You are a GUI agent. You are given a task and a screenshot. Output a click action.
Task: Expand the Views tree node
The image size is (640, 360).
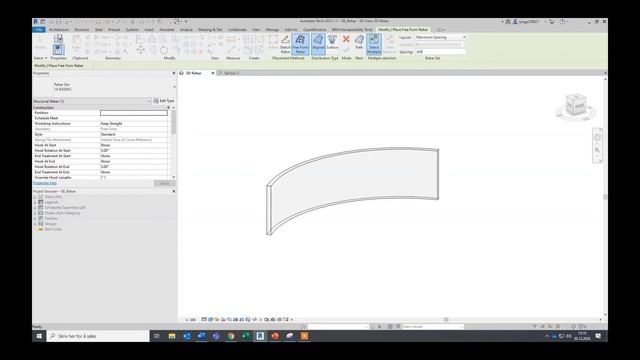[x=35, y=197]
